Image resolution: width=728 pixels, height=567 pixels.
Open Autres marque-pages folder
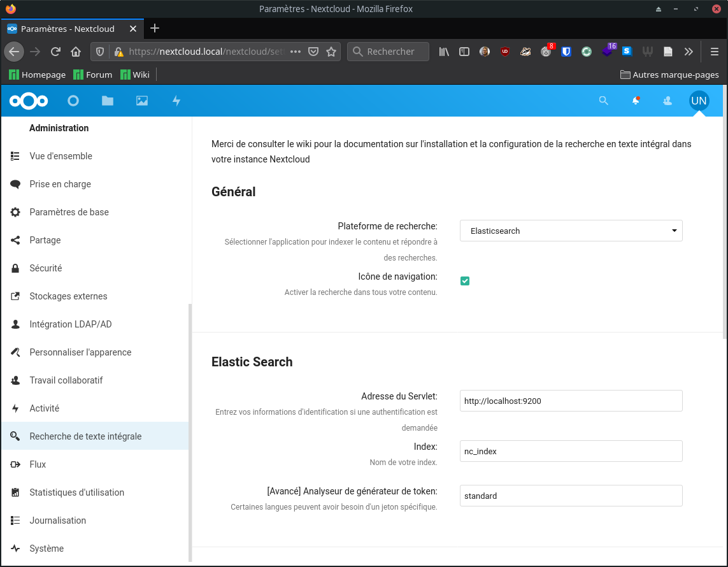(x=669, y=75)
